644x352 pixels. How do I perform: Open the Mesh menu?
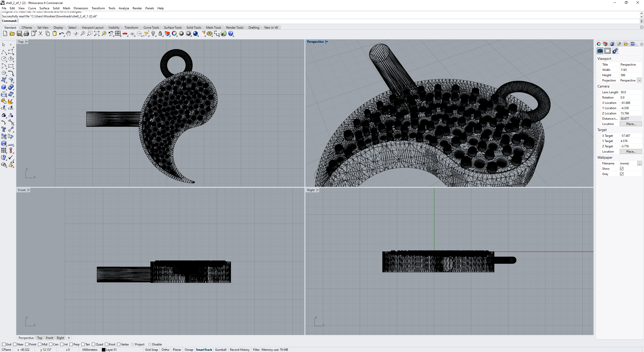click(x=66, y=8)
